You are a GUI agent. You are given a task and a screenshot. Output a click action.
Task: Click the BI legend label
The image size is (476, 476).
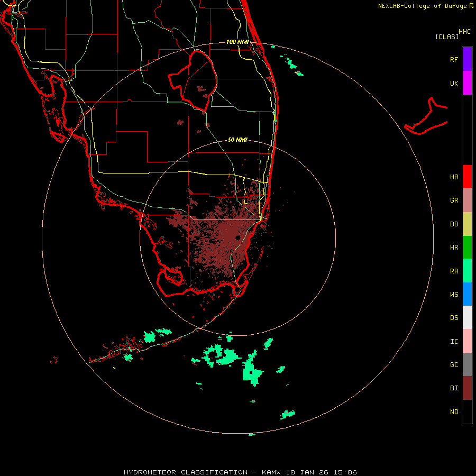point(454,388)
